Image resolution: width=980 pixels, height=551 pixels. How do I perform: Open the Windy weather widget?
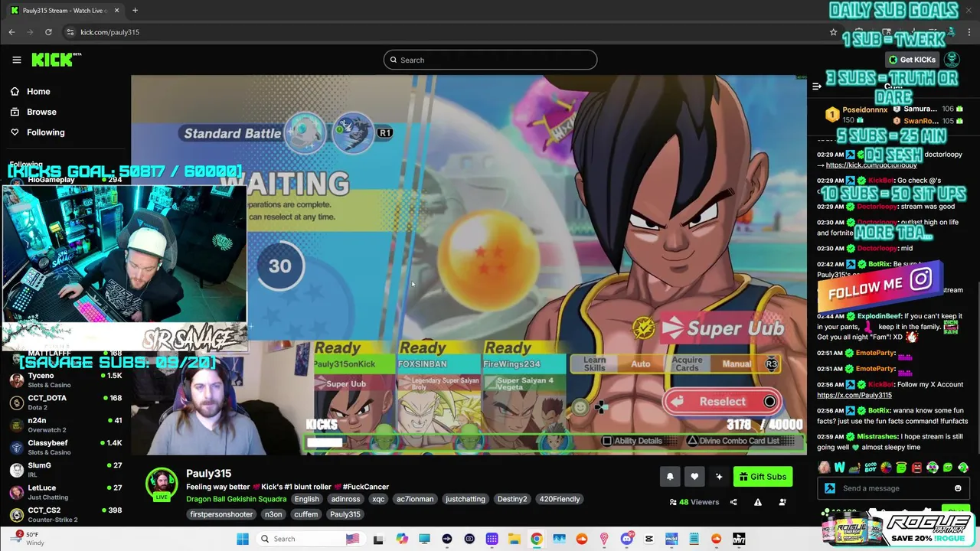(x=29, y=539)
